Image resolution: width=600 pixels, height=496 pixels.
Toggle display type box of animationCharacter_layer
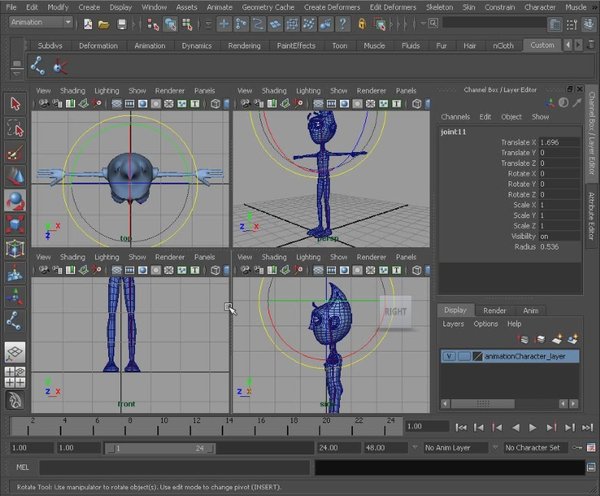pyautogui.click(x=463, y=355)
